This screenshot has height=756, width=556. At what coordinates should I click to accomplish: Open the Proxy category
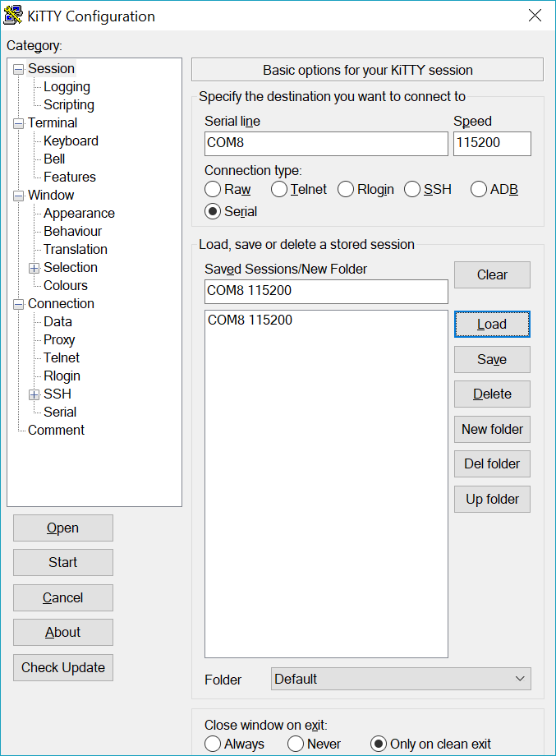(x=59, y=340)
